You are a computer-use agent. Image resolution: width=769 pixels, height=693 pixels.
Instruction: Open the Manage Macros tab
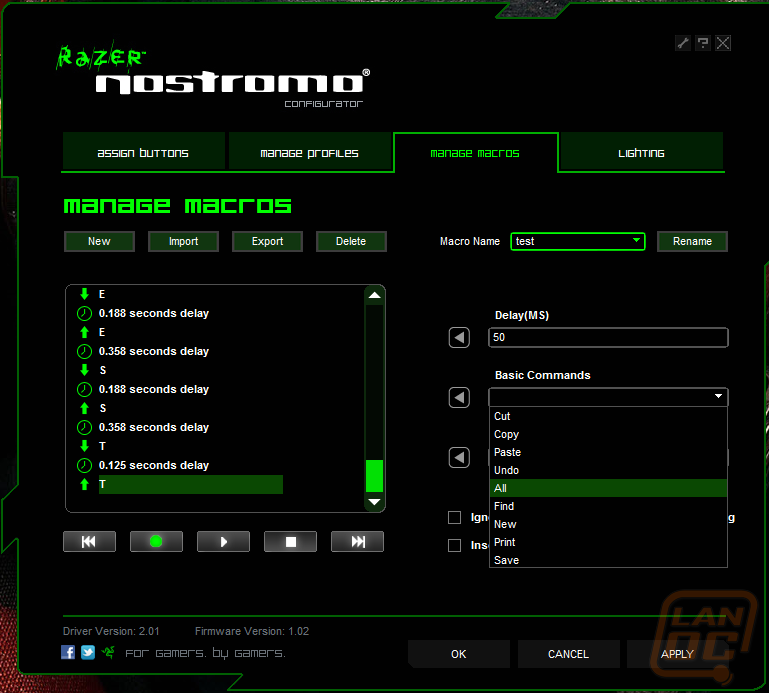475,153
